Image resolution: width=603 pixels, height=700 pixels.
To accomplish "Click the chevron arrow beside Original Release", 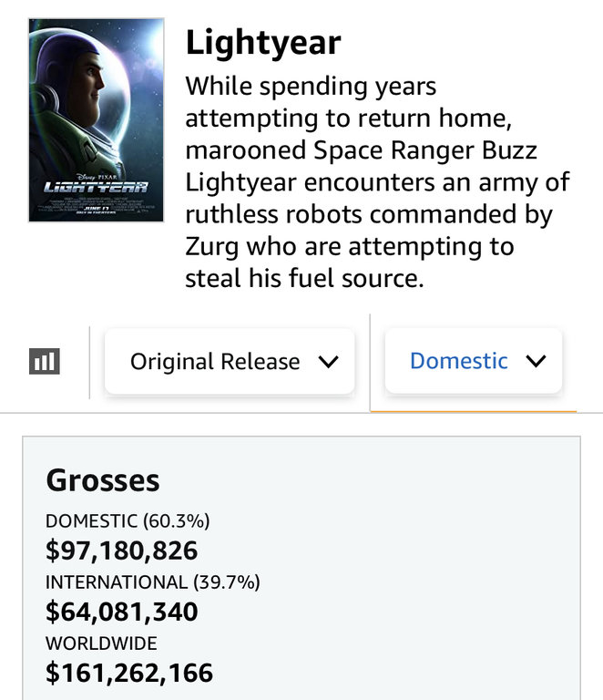I will pyautogui.click(x=329, y=362).
